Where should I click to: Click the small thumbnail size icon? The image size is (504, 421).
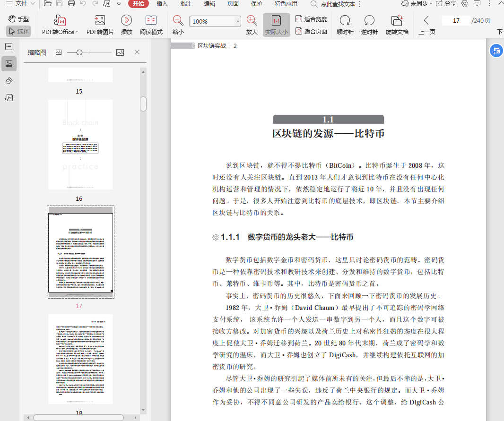59,52
